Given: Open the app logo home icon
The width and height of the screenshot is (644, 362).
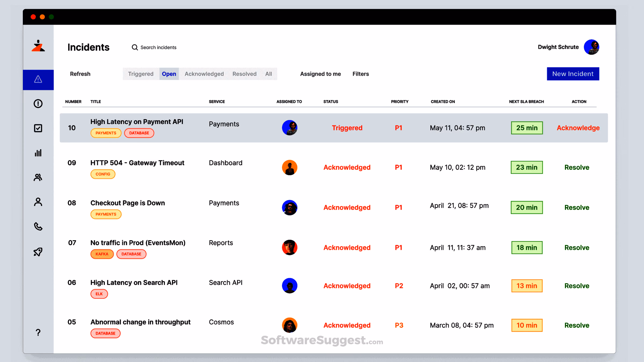Looking at the screenshot, I should 38,46.
